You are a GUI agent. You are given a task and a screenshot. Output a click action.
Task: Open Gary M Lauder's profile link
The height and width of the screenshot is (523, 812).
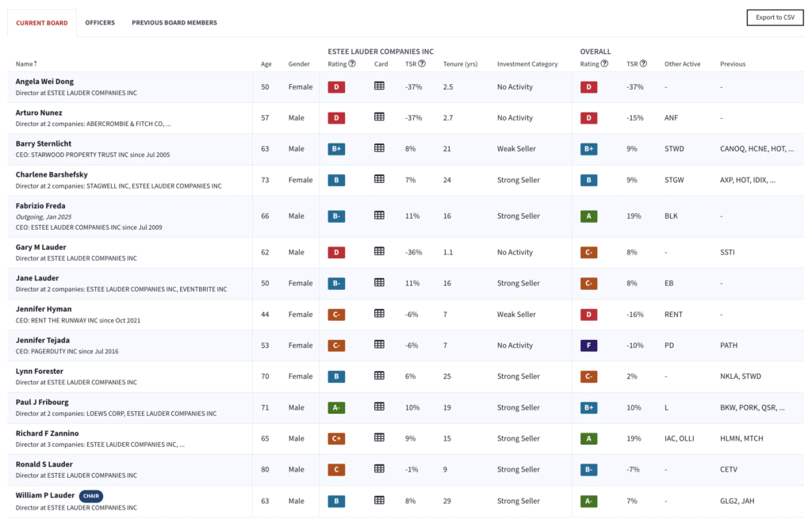(41, 246)
